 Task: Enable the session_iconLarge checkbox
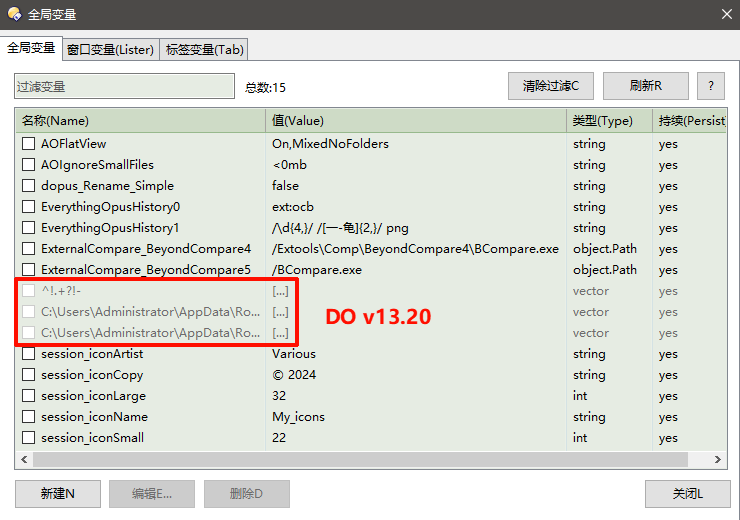[x=28, y=396]
